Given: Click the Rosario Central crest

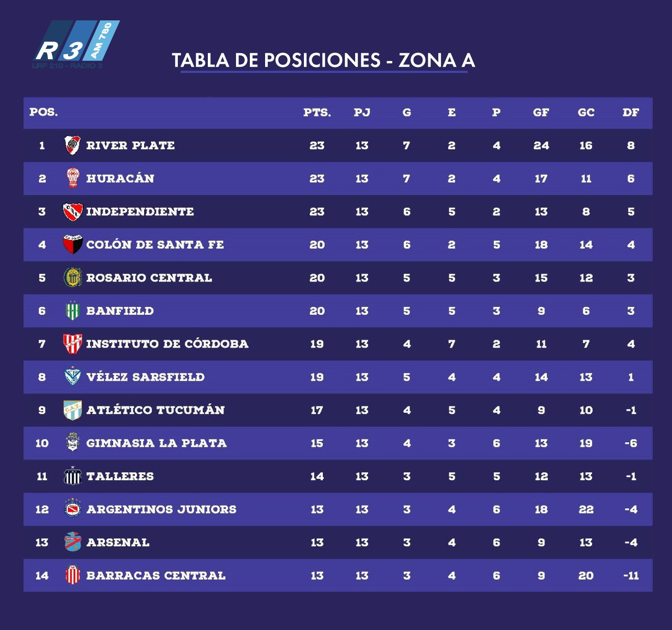Looking at the screenshot, I should click(x=73, y=277).
